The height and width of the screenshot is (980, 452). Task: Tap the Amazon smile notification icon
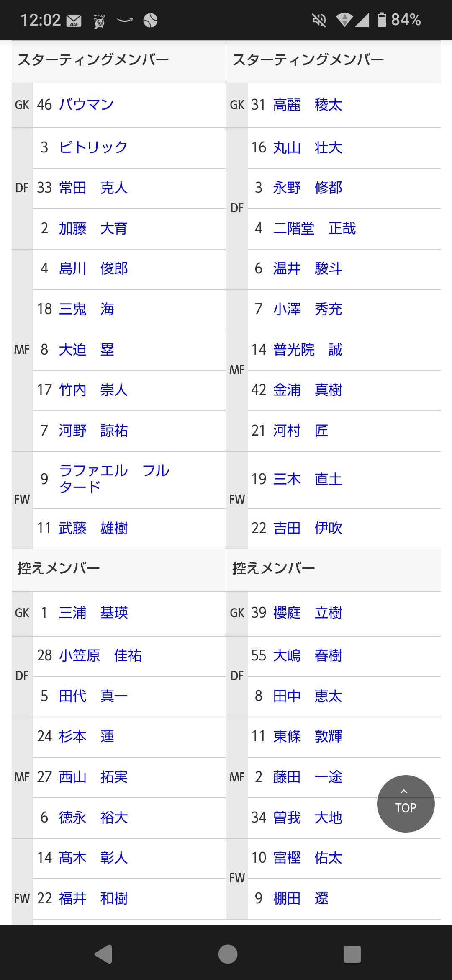(125, 20)
